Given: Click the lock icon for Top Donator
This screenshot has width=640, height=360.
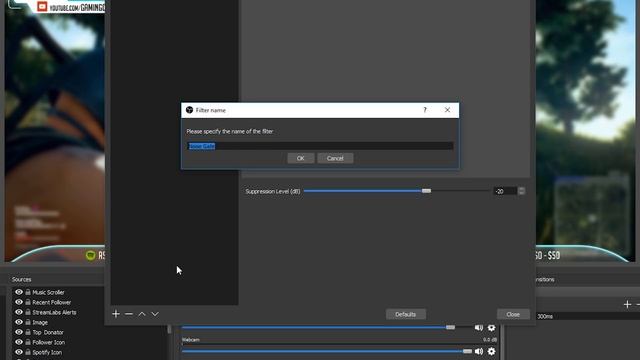Looking at the screenshot, I should coord(28,332).
